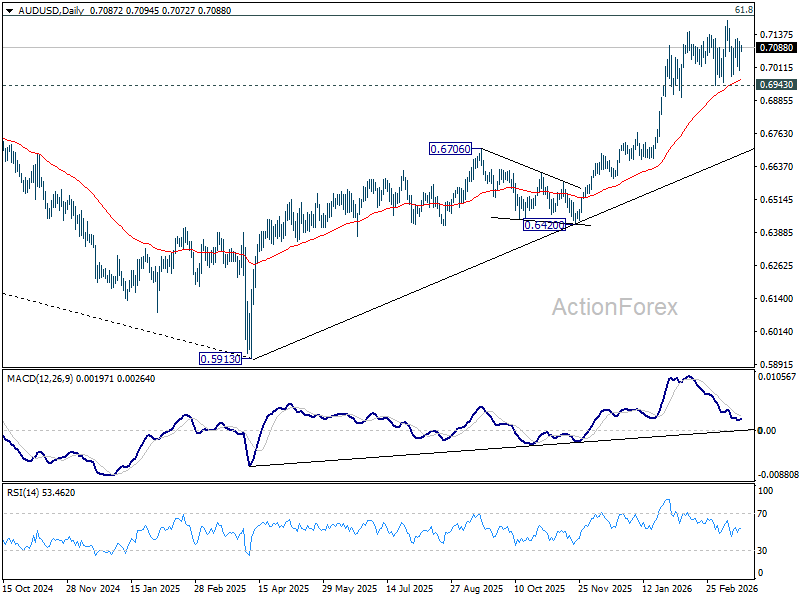Select the AUDUSD,Daily chart title
Viewport: 800px width, 600px height.
tap(51, 10)
